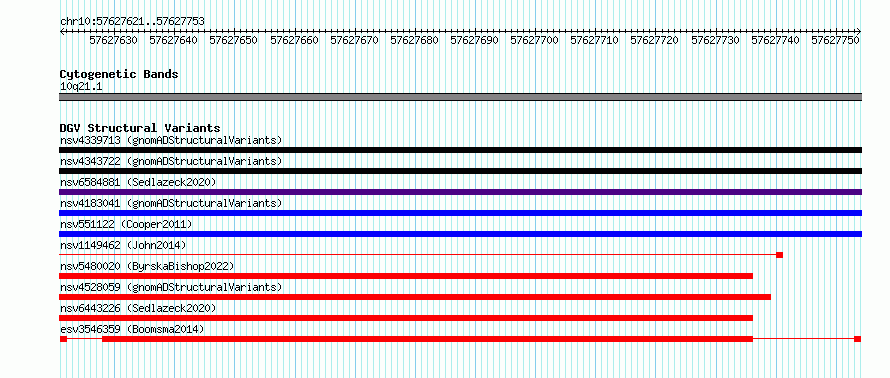The width and height of the screenshot is (890, 378).
Task: Click the 10q21.1 band label
Action: (81, 87)
